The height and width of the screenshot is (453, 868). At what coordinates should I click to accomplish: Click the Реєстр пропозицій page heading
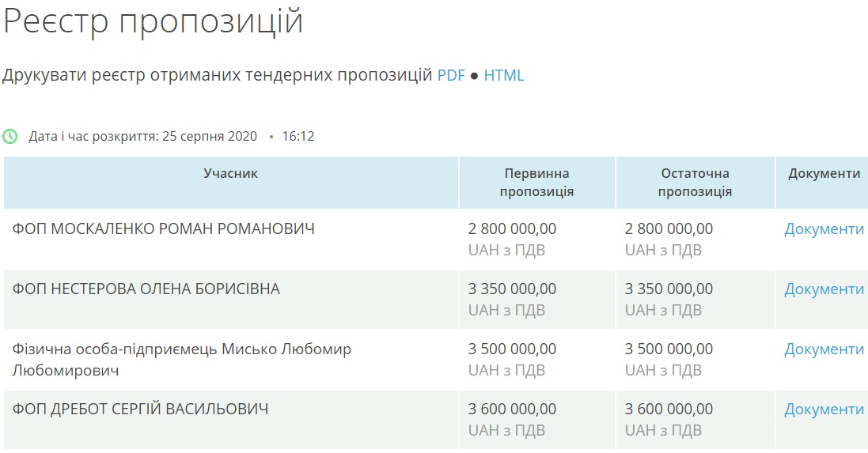154,22
